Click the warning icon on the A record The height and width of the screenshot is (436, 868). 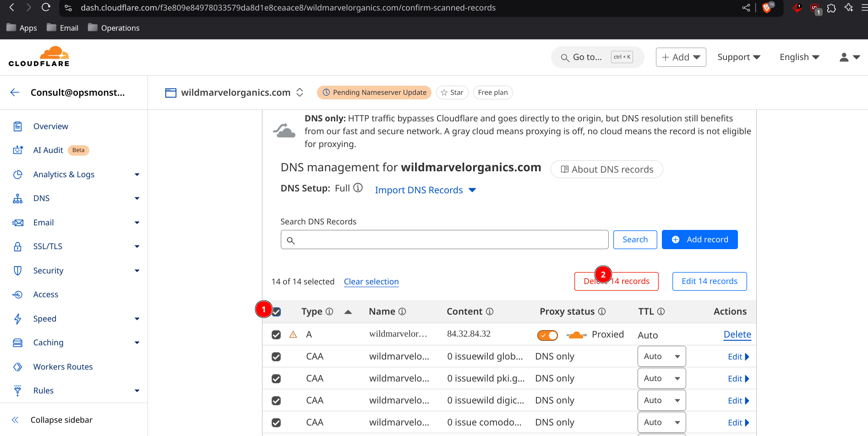[293, 335]
